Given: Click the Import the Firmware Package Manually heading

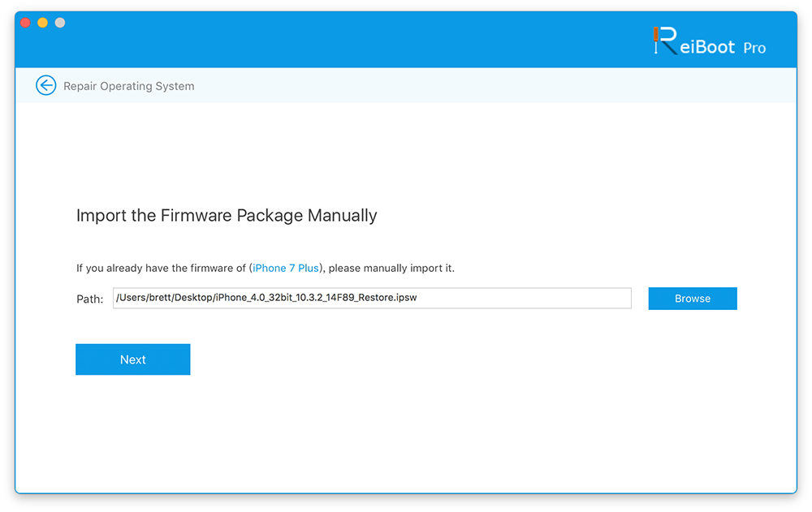Looking at the screenshot, I should [227, 216].
